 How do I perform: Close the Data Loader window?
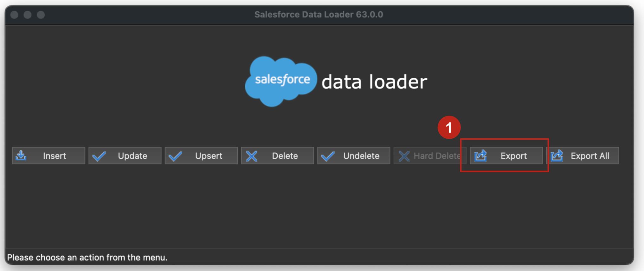(14, 15)
